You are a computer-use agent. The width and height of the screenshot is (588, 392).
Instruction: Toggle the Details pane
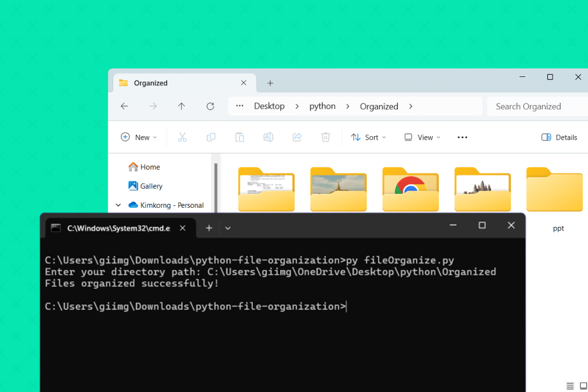point(559,137)
